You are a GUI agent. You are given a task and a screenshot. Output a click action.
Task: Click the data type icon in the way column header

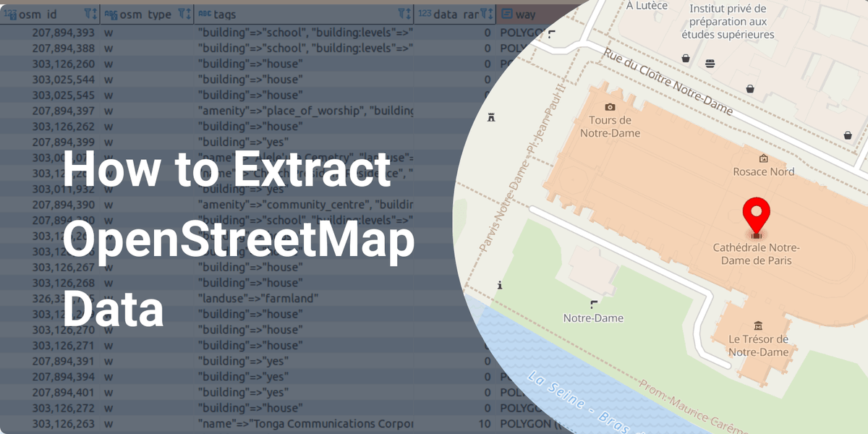pos(506,14)
